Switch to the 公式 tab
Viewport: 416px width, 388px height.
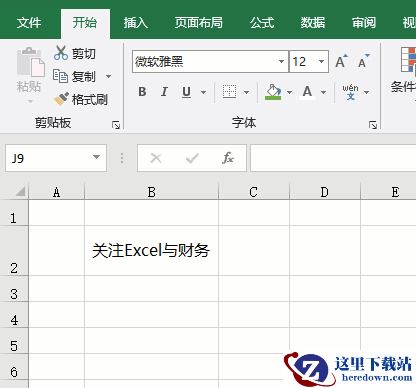[262, 23]
